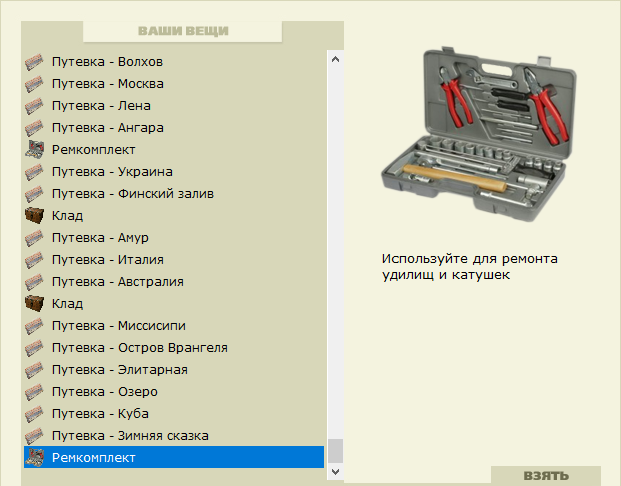Click the ticket icon beside Путевка - Миссисипи
Image resolution: width=621 pixels, height=486 pixels.
[34, 326]
